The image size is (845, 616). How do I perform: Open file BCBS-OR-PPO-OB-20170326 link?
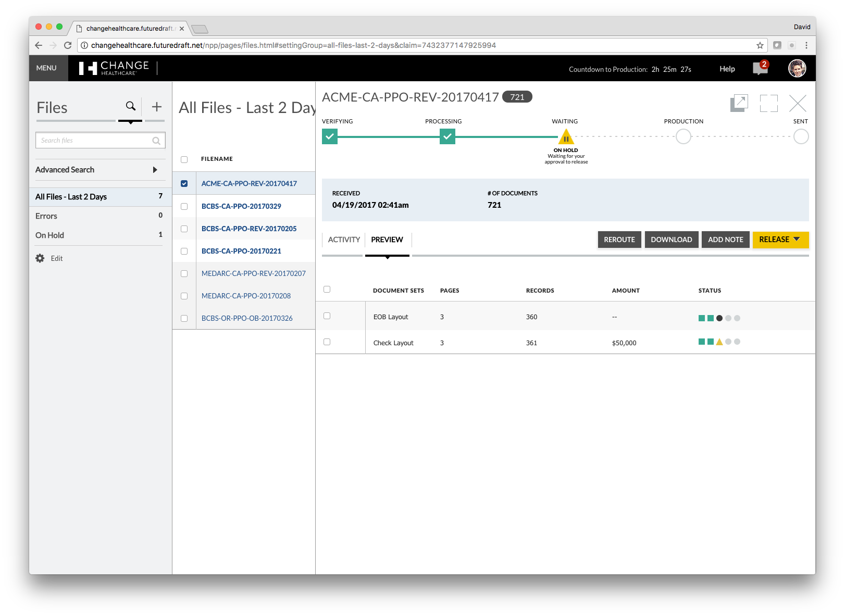[247, 318]
